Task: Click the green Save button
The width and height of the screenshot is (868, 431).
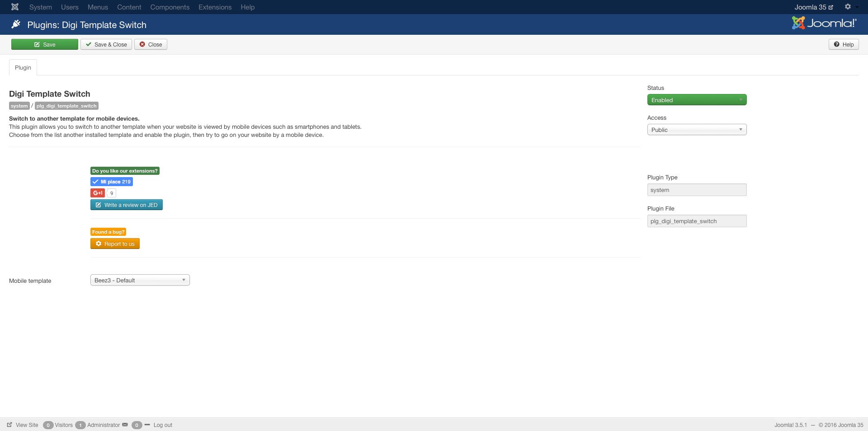Action: (x=45, y=44)
